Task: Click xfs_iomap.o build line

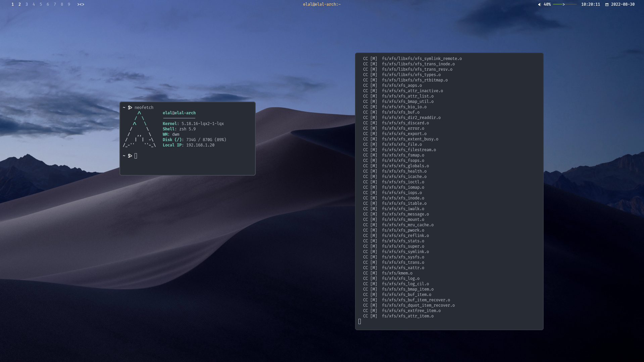Action: click(393, 187)
